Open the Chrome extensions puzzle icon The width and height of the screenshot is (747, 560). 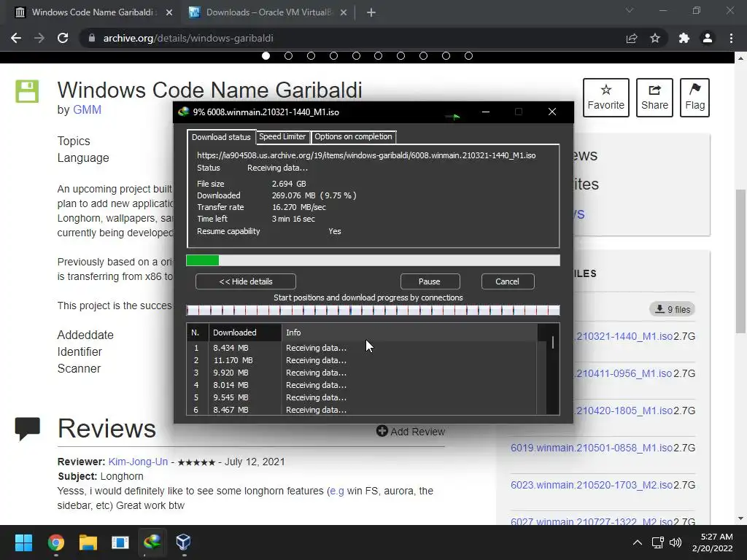684,38
